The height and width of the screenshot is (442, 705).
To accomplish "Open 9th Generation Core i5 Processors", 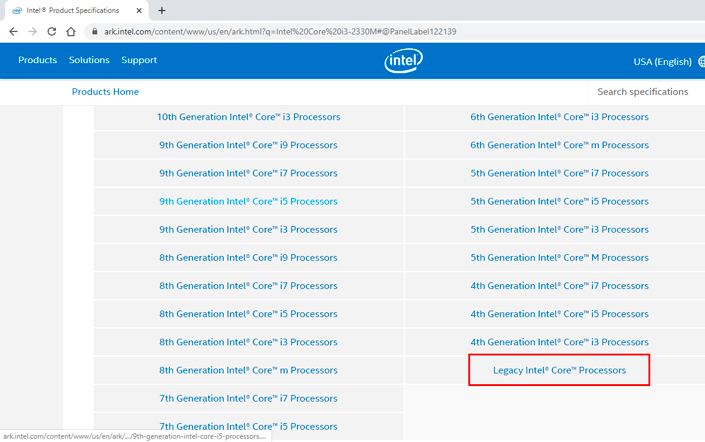I will click(248, 201).
